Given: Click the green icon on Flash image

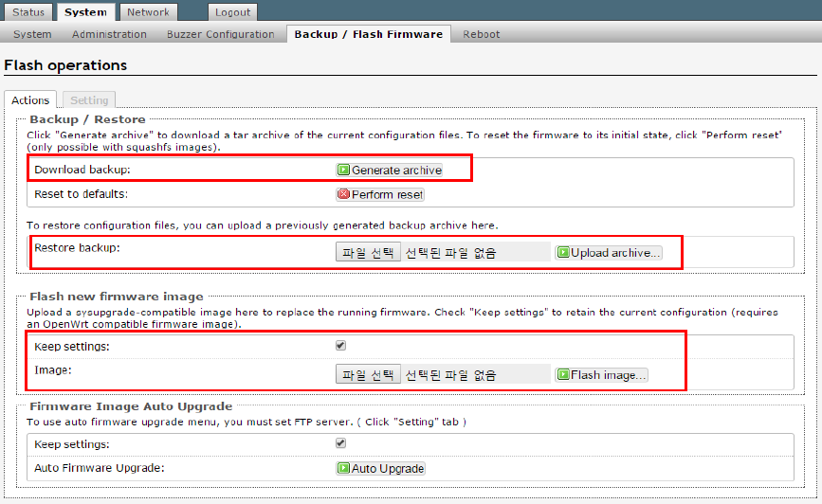Looking at the screenshot, I should coord(563,374).
